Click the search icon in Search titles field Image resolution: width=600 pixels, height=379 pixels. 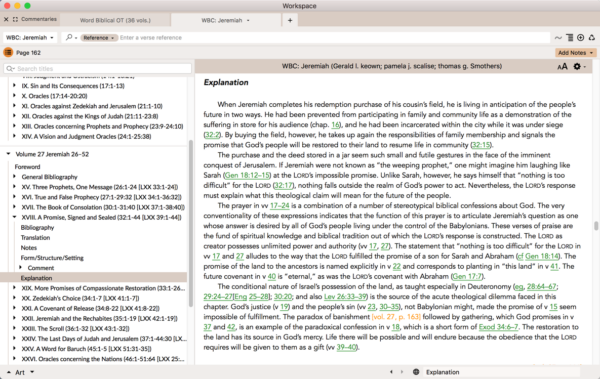coord(10,69)
